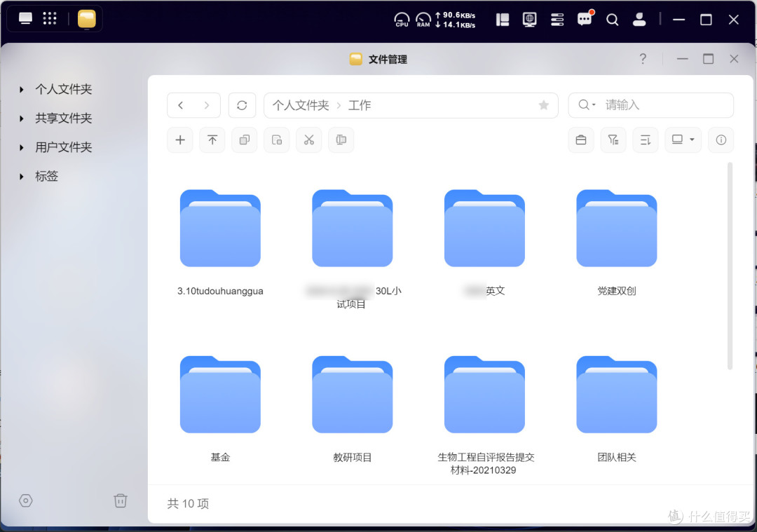
Task: Open the RAM usage gauge
Action: (423, 20)
